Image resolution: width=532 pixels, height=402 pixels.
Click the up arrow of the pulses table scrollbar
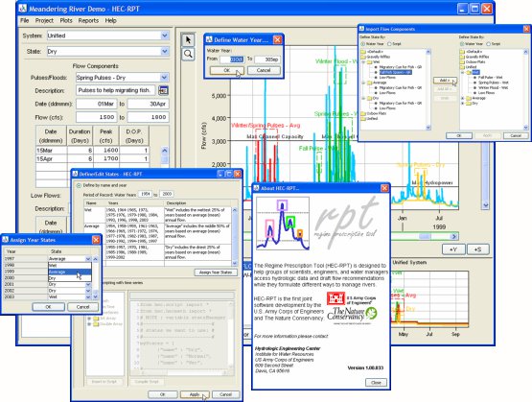click(165, 150)
